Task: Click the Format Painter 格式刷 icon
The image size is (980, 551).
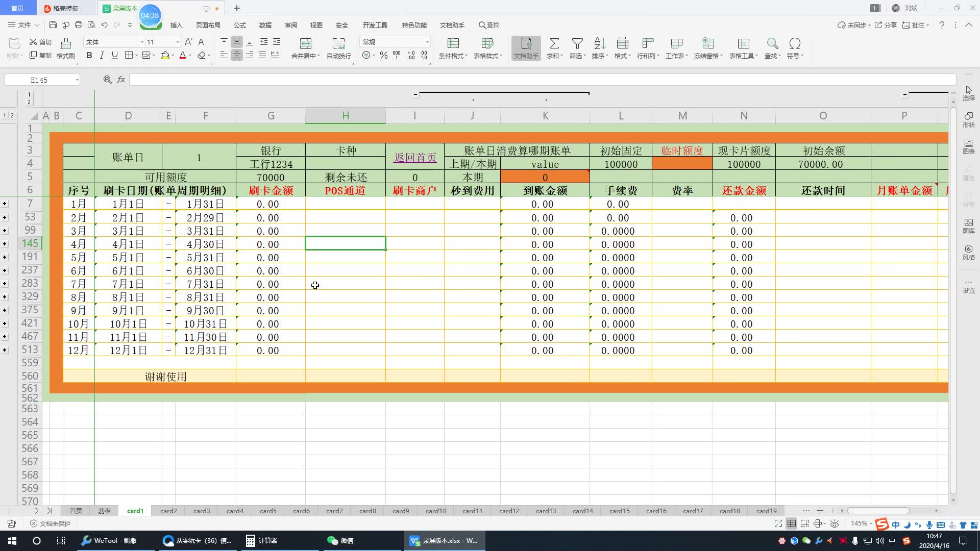Action: [x=66, y=44]
